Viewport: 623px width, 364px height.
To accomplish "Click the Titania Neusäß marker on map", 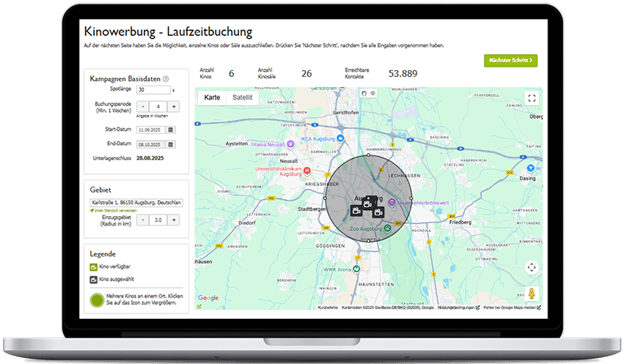I will 290,144.
